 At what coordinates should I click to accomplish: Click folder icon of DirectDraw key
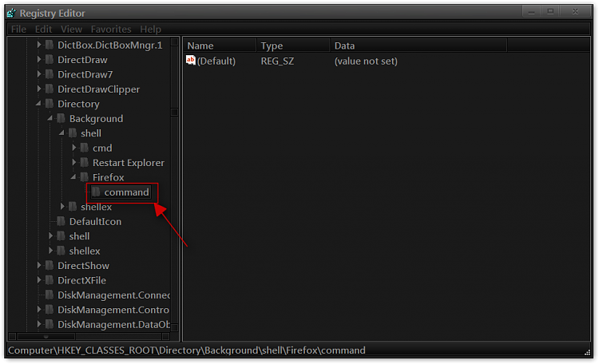click(x=50, y=60)
